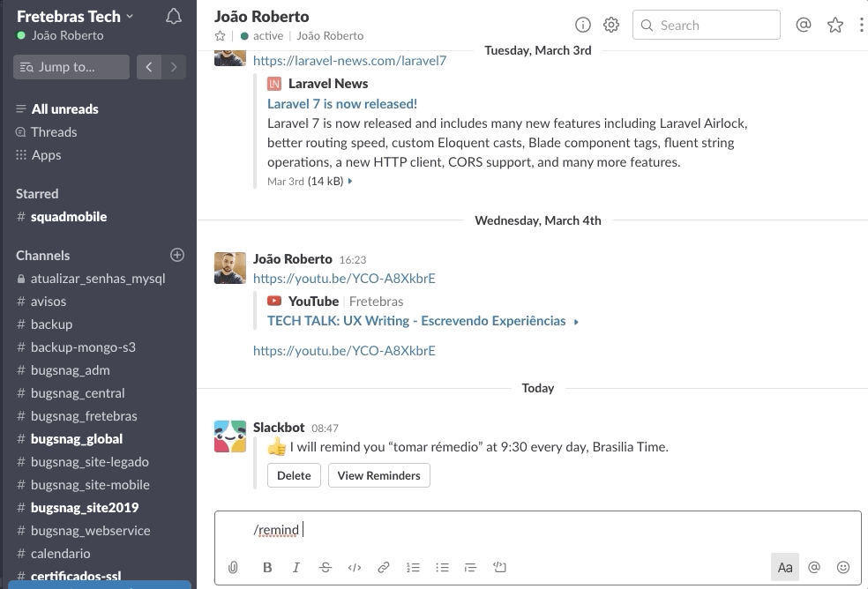Open second youtu.be/YCO-A8XkbrE link
The height and width of the screenshot is (589, 868).
[344, 351]
